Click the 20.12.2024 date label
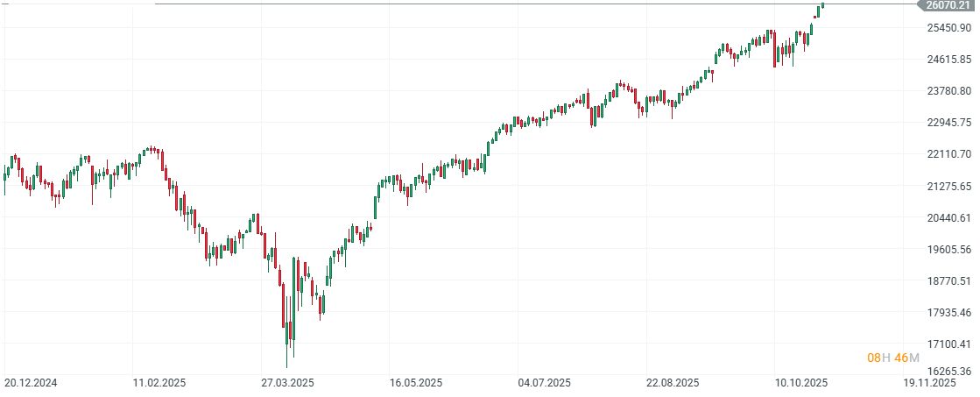 (x=31, y=383)
